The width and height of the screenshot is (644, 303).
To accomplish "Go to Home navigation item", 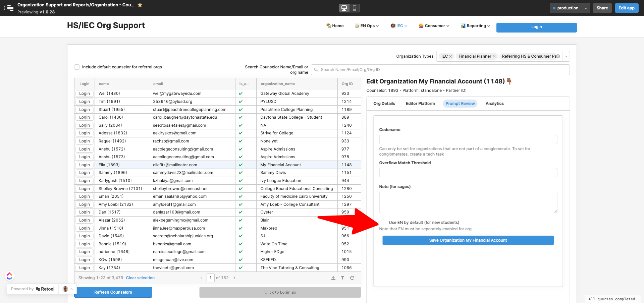I will point(335,26).
